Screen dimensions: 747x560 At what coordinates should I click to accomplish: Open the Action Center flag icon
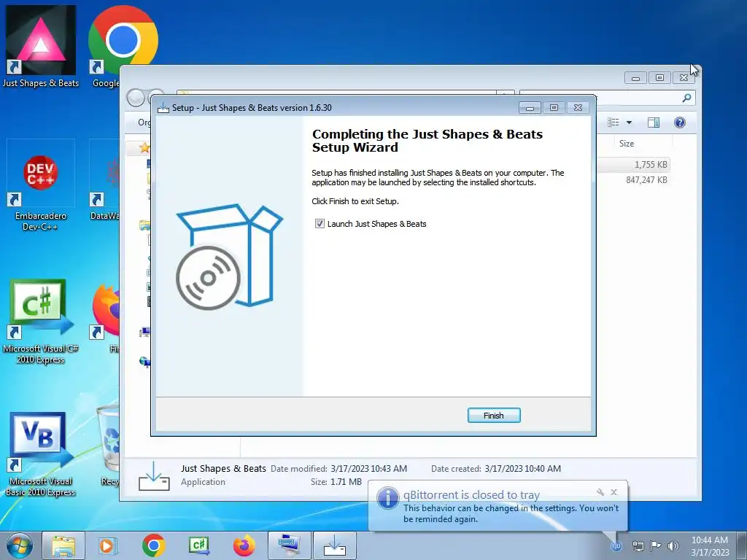point(656,546)
